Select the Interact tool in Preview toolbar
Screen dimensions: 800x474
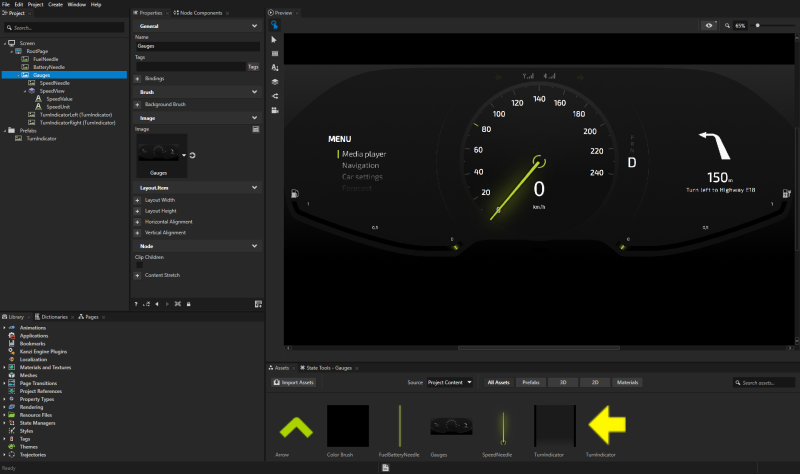(x=275, y=25)
